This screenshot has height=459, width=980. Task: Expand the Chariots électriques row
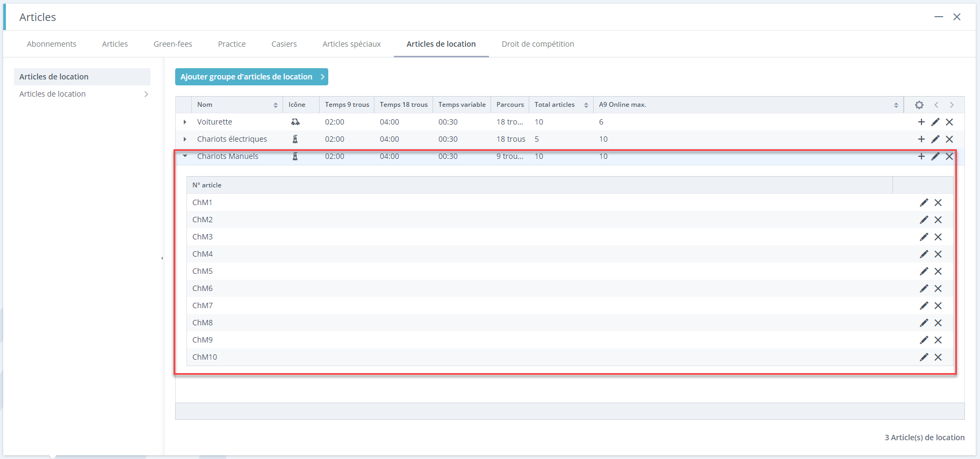(185, 139)
